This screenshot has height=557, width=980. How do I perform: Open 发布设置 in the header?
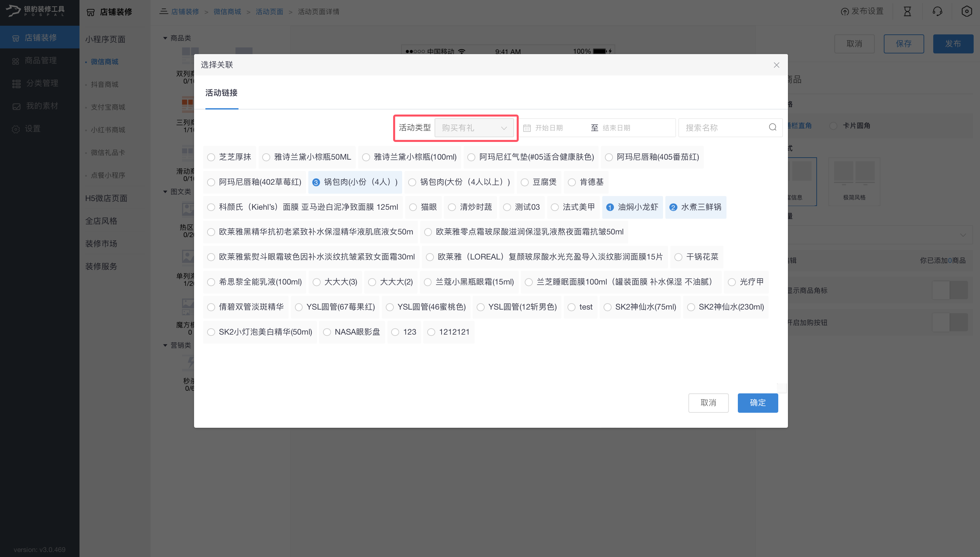point(862,11)
